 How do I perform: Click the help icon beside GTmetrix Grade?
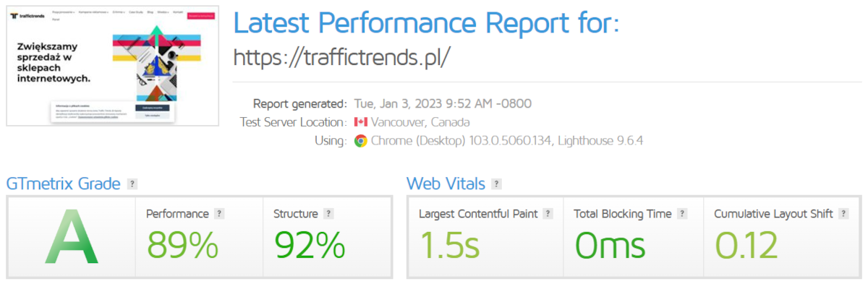[132, 184]
